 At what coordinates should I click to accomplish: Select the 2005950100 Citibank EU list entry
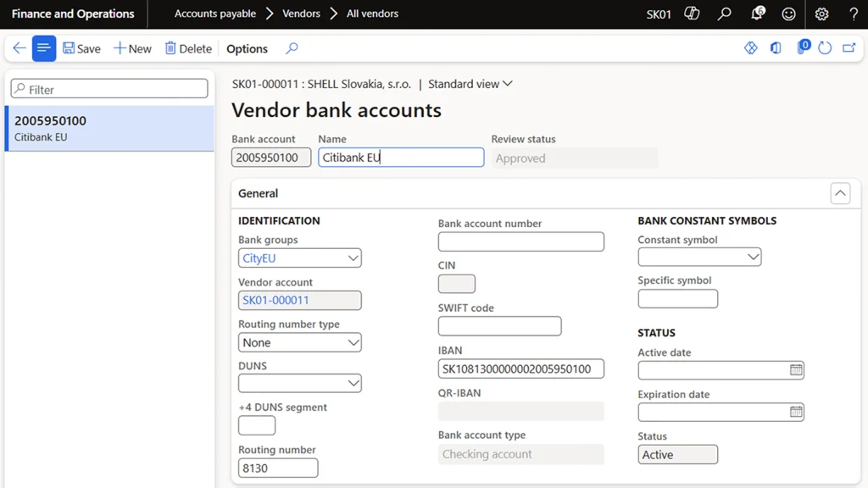[109, 129]
